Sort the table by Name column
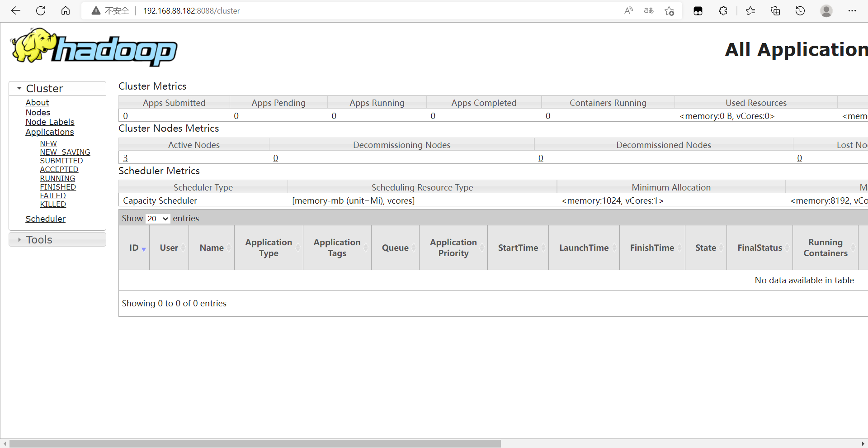Viewport: 868px width, 448px height. (x=212, y=248)
